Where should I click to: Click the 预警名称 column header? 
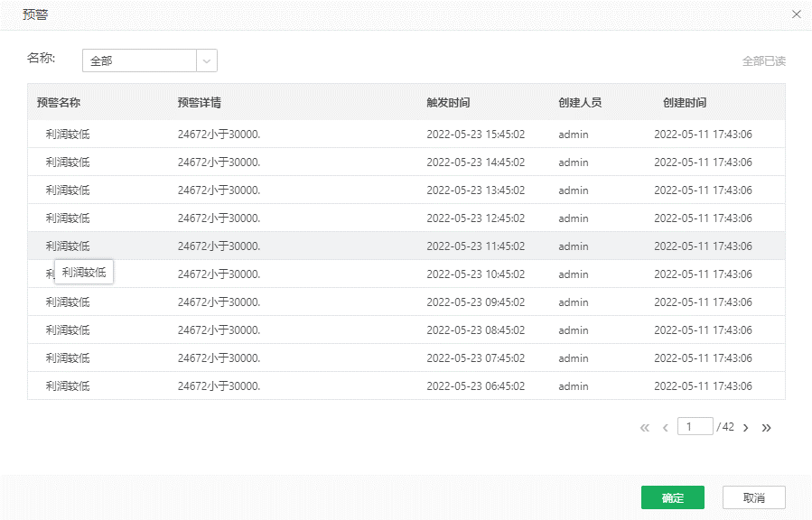59,103
